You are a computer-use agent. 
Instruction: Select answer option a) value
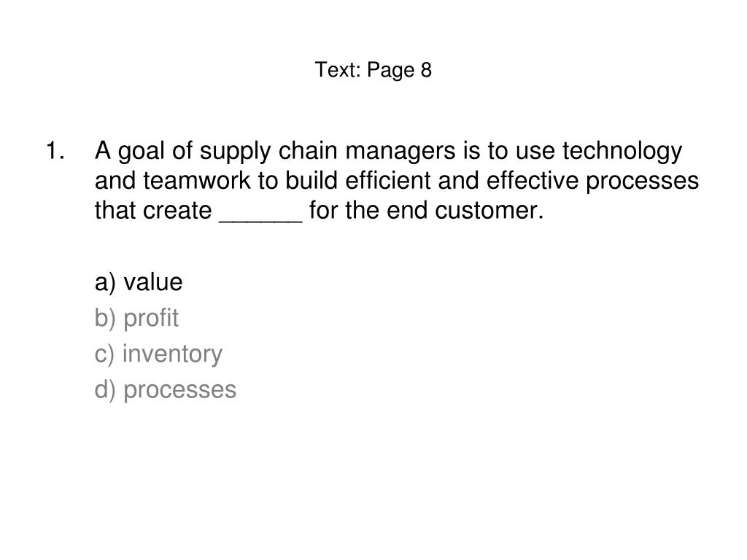click(x=139, y=282)
